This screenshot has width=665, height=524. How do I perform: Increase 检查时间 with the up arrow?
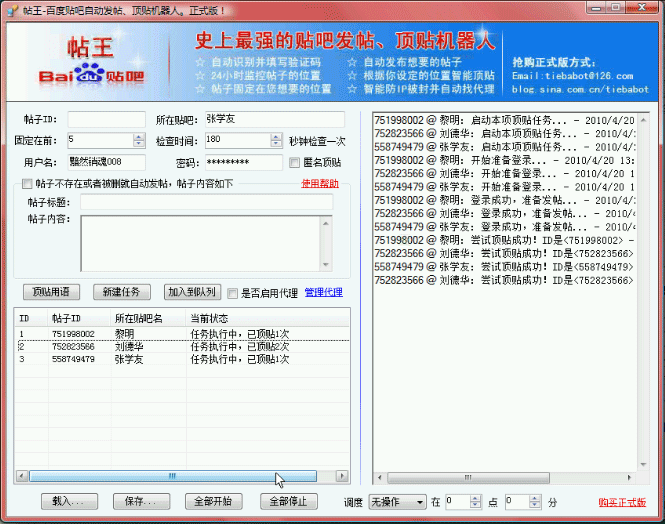point(277,137)
